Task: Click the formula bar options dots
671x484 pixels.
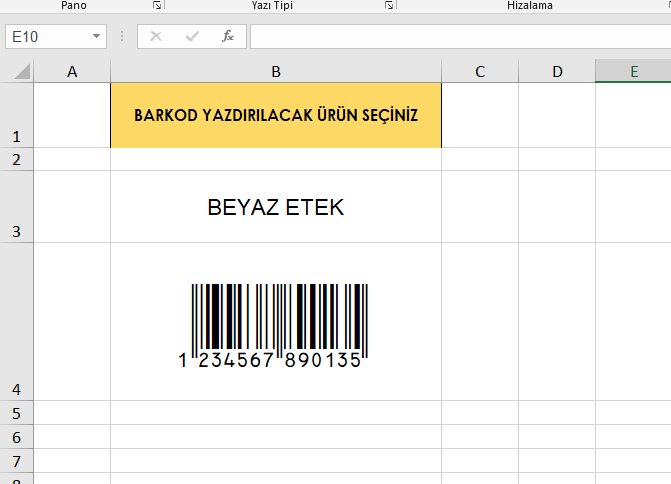Action: coord(122,36)
